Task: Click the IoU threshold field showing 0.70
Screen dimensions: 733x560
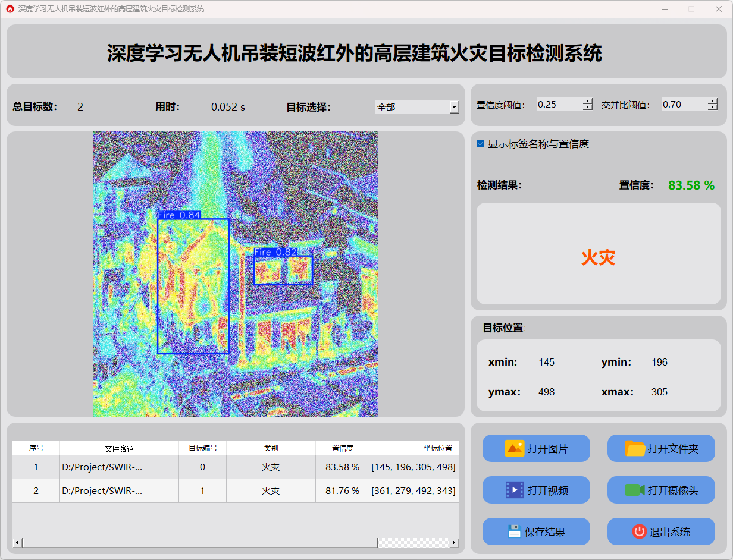Action: coord(683,104)
